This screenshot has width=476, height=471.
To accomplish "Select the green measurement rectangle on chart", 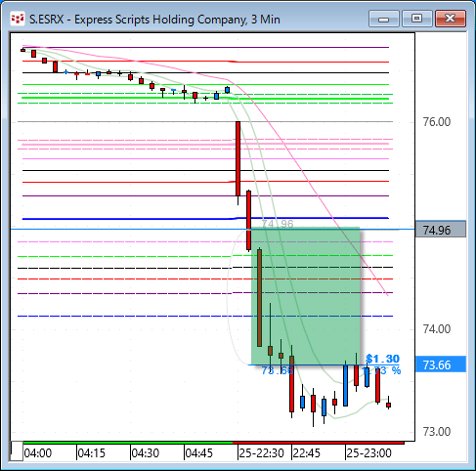I will coord(306,296).
